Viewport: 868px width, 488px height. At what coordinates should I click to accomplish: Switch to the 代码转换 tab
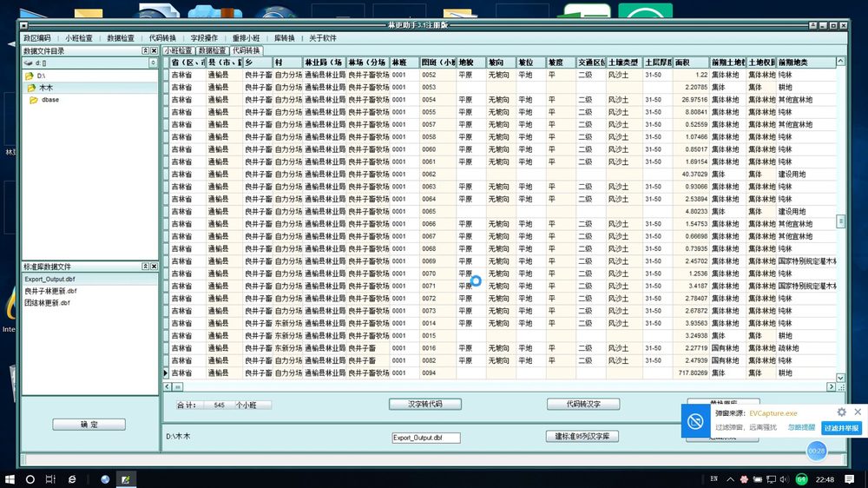coord(246,50)
